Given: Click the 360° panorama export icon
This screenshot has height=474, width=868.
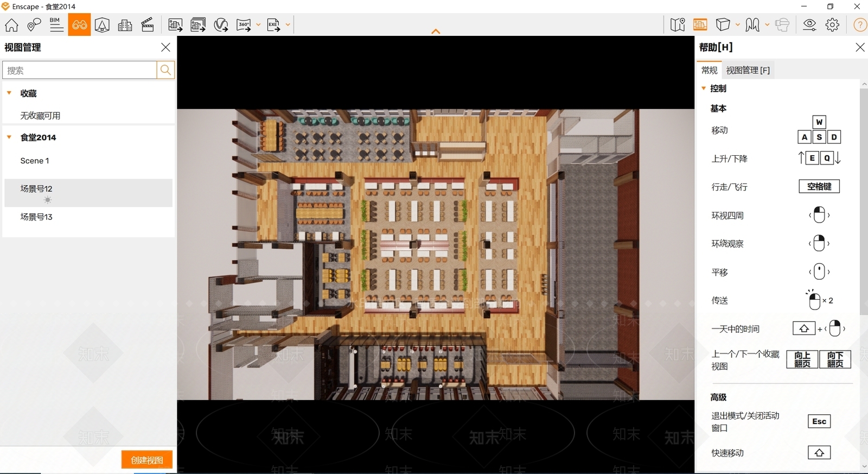Looking at the screenshot, I should coord(244,25).
